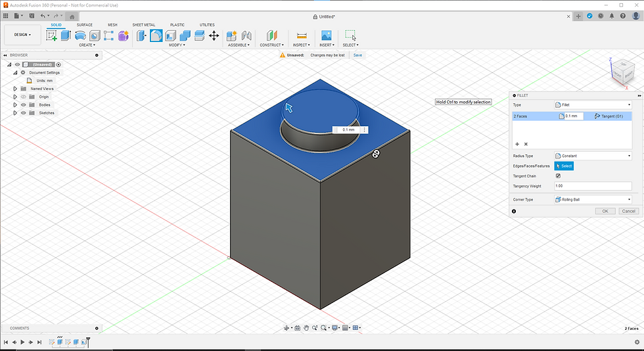This screenshot has height=351, width=644.
Task: Expand the Sketches folder
Action: tap(15, 113)
